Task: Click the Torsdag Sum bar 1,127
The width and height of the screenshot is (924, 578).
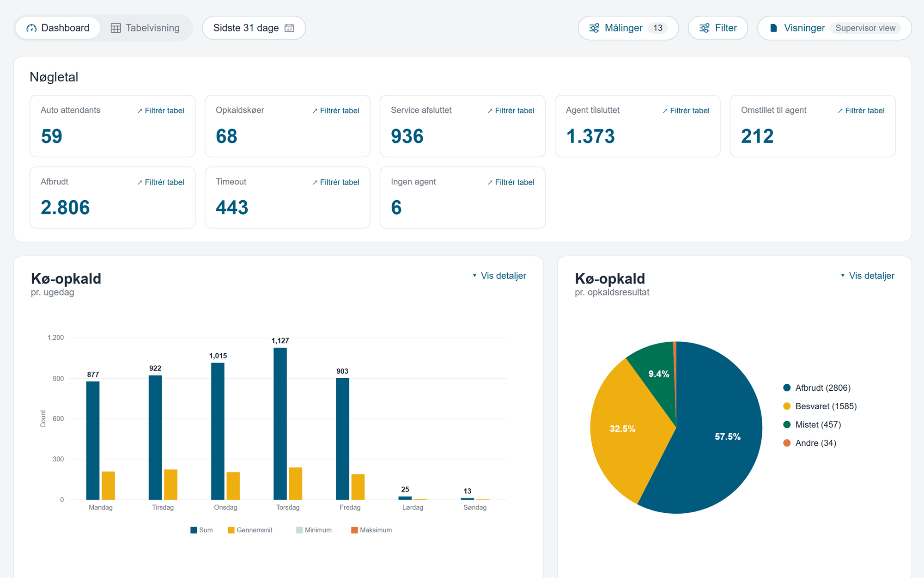Action: point(280,424)
